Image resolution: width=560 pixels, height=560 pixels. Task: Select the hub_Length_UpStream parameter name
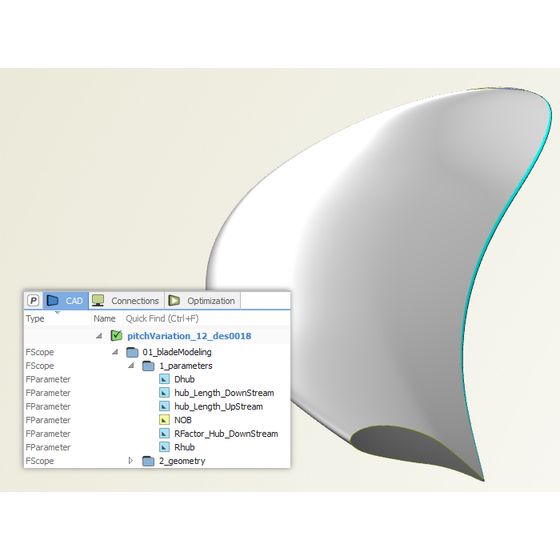coord(219,406)
